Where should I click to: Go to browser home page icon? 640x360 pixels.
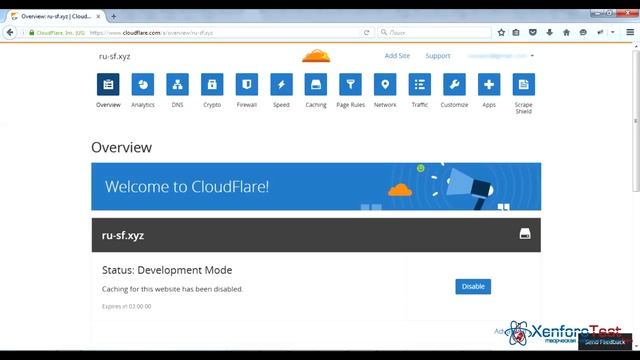coord(566,32)
